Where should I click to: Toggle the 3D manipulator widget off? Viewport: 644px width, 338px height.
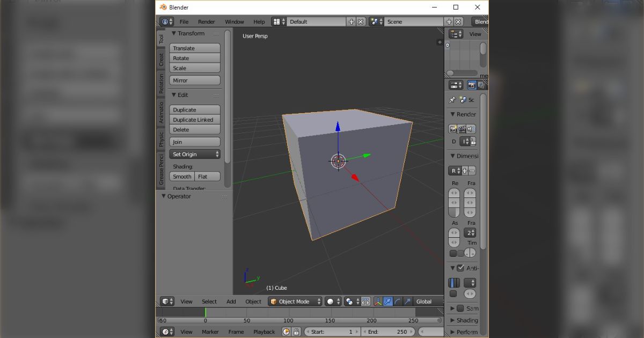tap(378, 301)
